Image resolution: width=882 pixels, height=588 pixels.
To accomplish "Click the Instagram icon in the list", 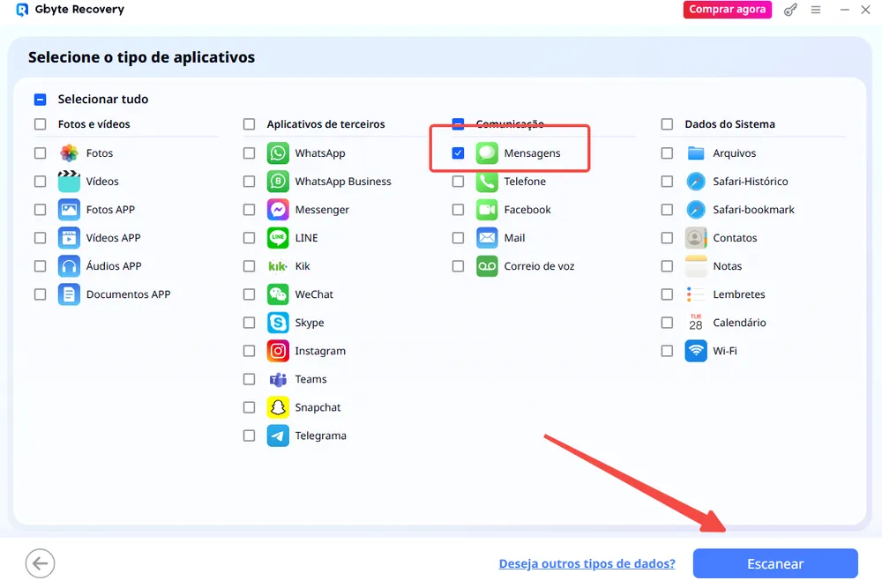I will [x=278, y=351].
